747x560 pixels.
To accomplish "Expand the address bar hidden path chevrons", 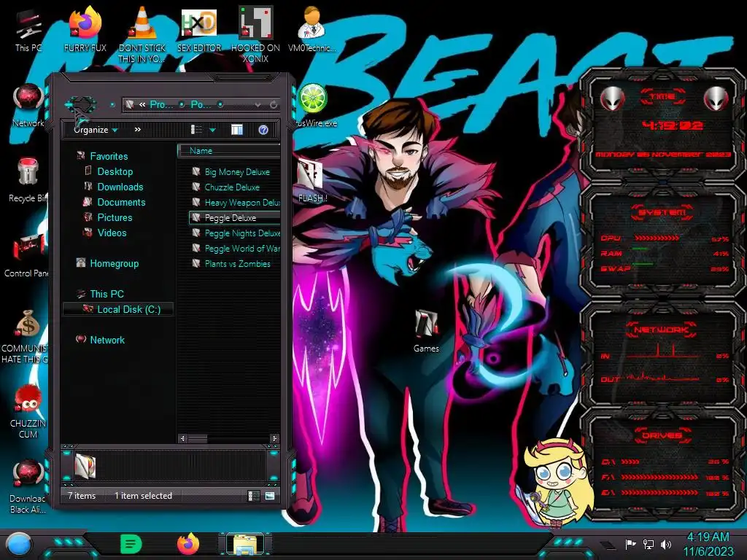I will [142, 104].
